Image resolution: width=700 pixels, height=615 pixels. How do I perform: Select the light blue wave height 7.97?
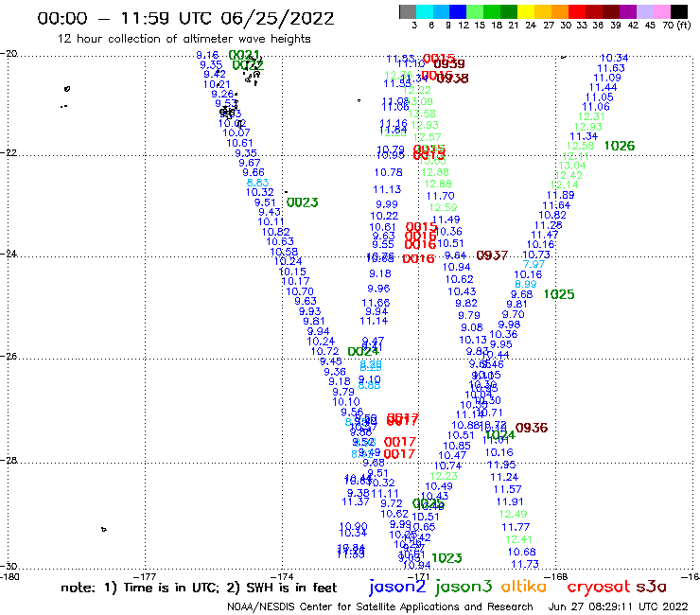534,264
